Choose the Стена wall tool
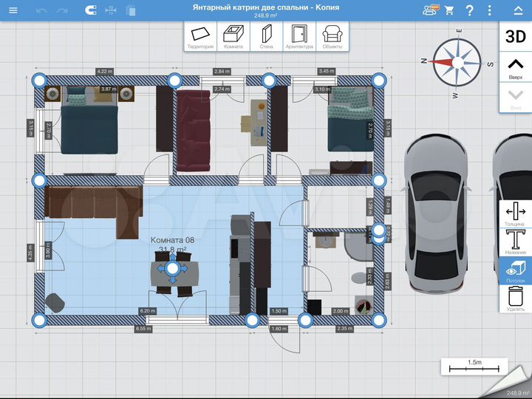This screenshot has width=532, height=399. (x=266, y=36)
